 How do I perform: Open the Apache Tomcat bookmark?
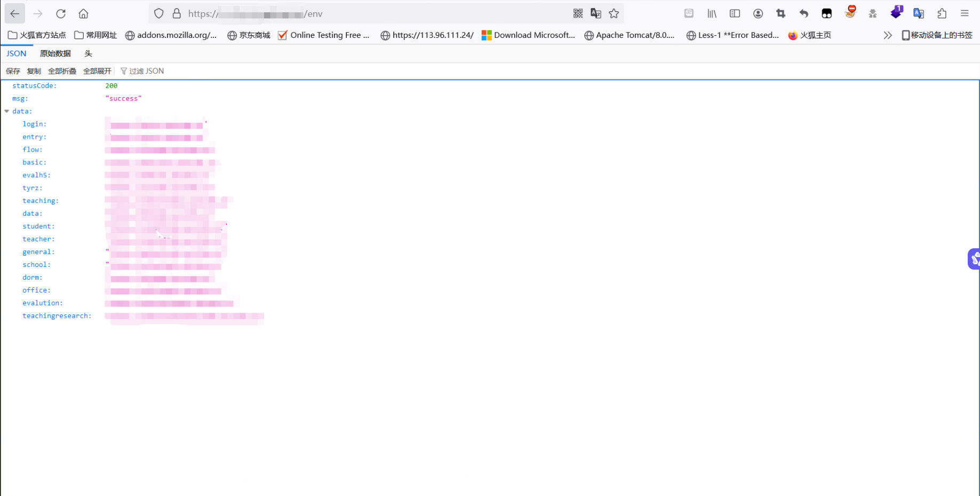click(x=630, y=35)
